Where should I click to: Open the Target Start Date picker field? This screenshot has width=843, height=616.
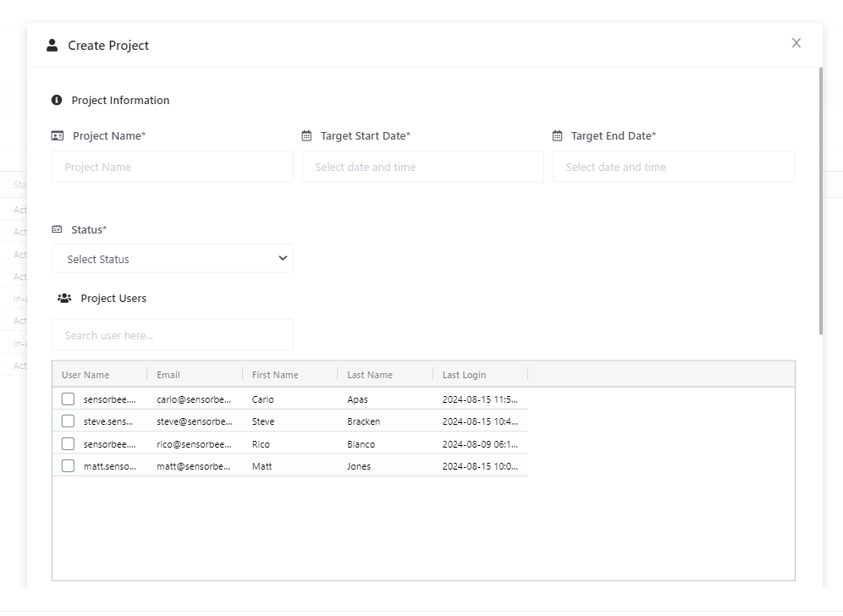tap(423, 167)
